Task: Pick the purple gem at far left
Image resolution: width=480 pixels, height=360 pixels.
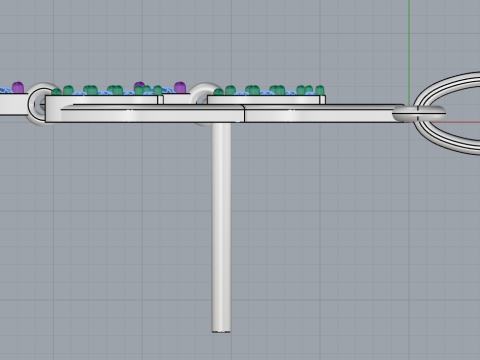Action: click(x=18, y=87)
